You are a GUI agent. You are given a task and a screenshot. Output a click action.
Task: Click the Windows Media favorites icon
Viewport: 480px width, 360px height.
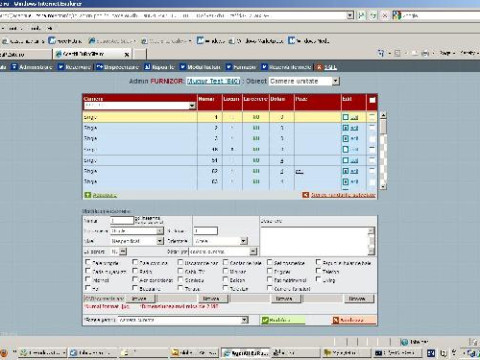pyautogui.click(x=291, y=41)
